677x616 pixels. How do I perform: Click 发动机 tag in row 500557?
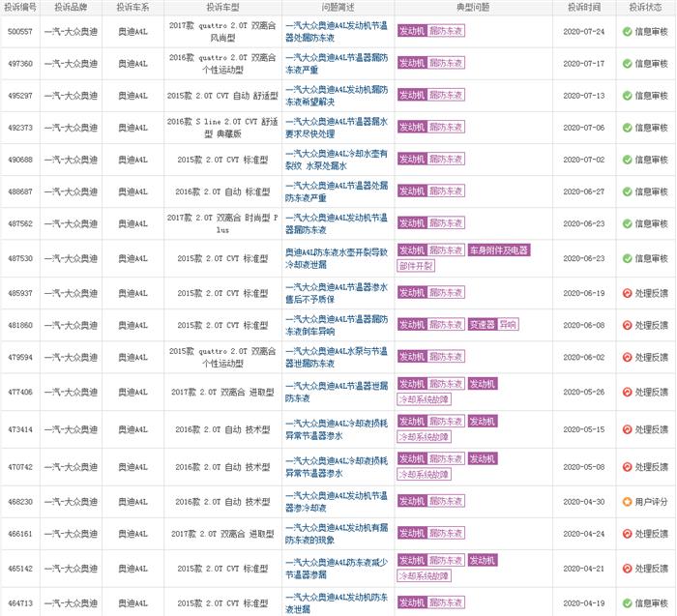pyautogui.click(x=412, y=31)
